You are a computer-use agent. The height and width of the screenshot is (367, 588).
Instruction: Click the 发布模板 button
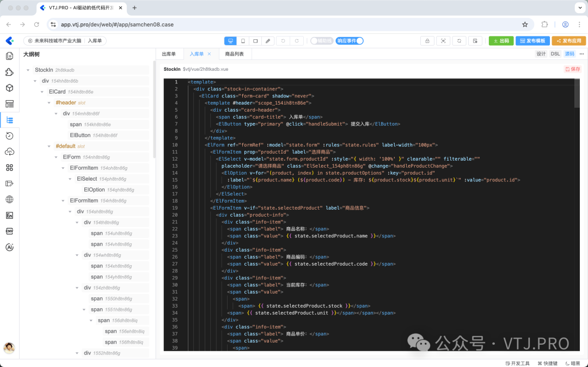click(x=532, y=41)
